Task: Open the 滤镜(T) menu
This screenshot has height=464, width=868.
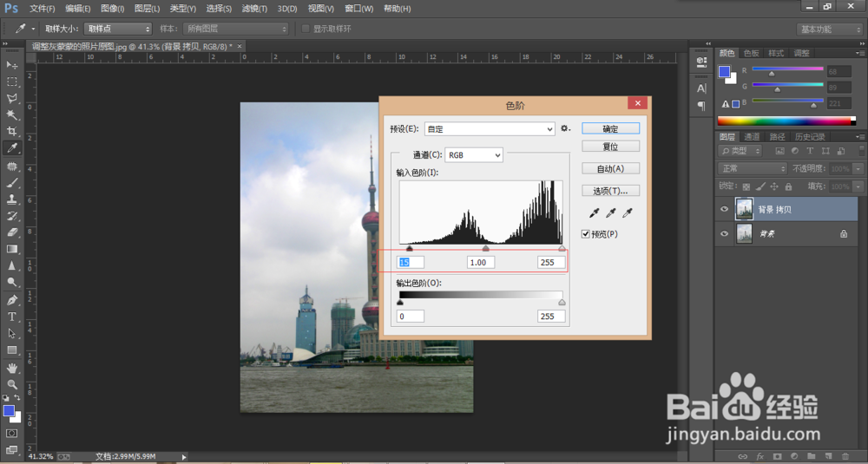Action: pyautogui.click(x=254, y=9)
